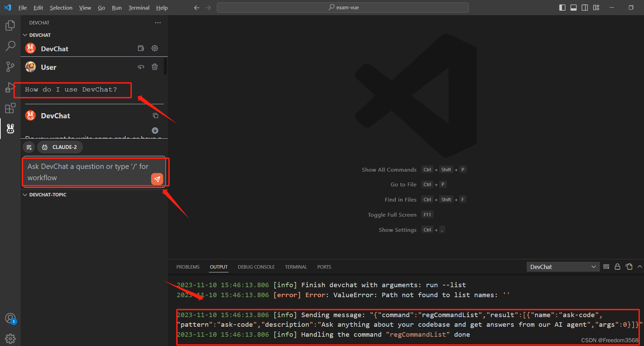The width and height of the screenshot is (644, 346).
Task: Open the Terminal menu
Action: coord(139,8)
